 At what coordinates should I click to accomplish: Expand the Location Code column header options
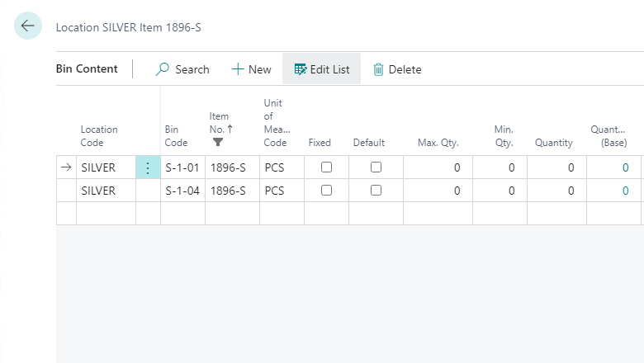click(99, 135)
